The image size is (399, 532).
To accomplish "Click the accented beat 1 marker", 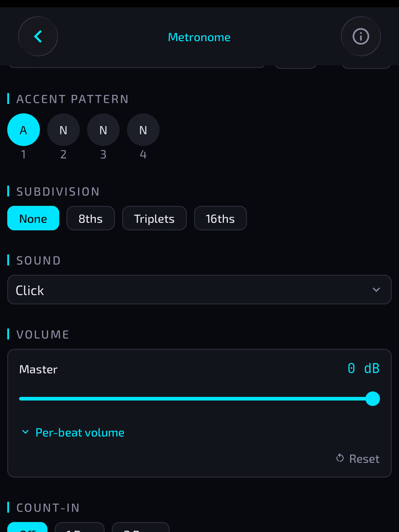I will click(x=23, y=130).
